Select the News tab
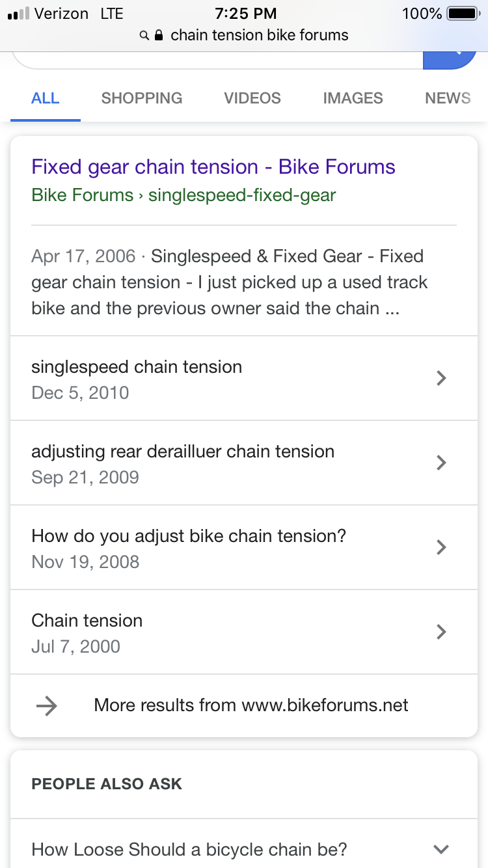 (x=448, y=98)
